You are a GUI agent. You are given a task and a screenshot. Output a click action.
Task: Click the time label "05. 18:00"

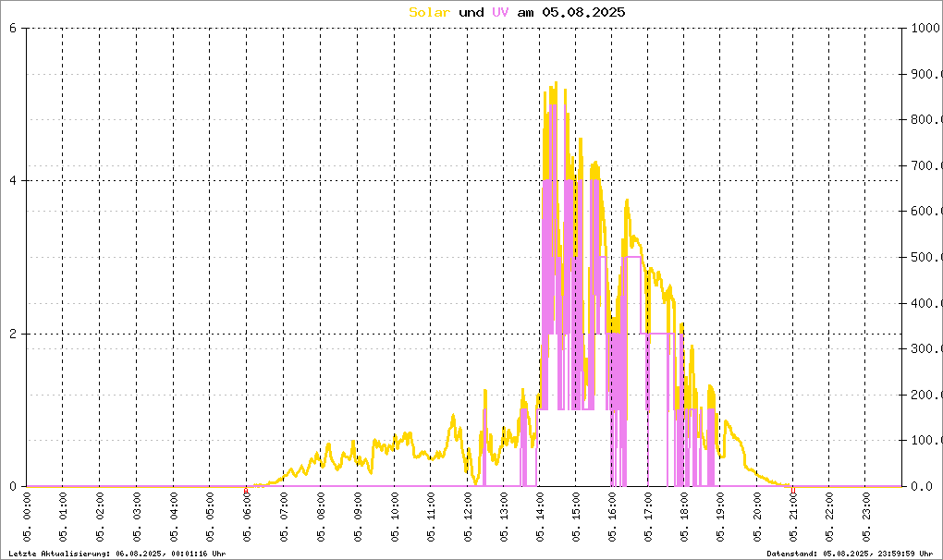(x=684, y=517)
